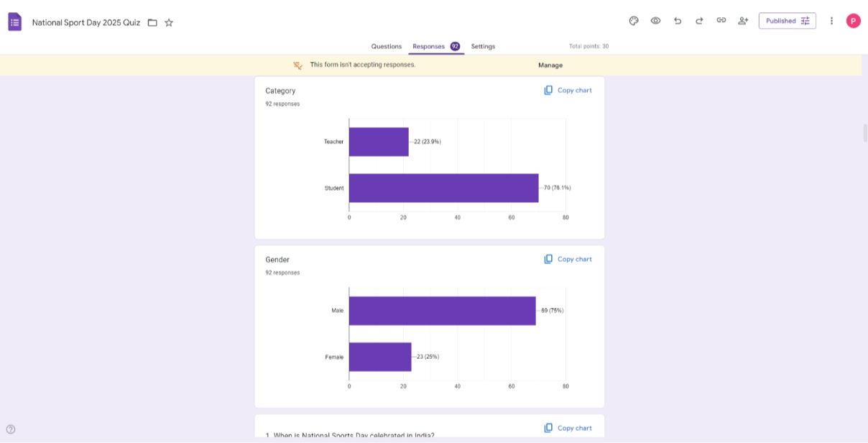This screenshot has width=868, height=443.
Task: Click the Student bar in Category chart
Action: 444,188
